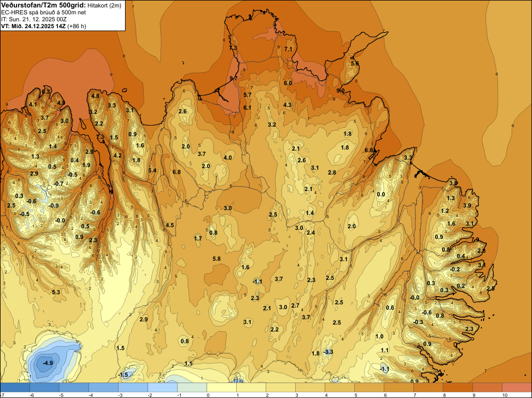Click the legend color band between -7 and -6
Screen dimensions: 532x398
[x=15, y=387]
